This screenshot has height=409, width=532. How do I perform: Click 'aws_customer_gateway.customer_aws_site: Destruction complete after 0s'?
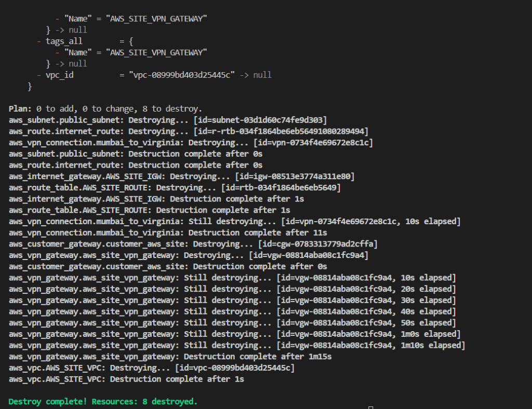[168, 267]
